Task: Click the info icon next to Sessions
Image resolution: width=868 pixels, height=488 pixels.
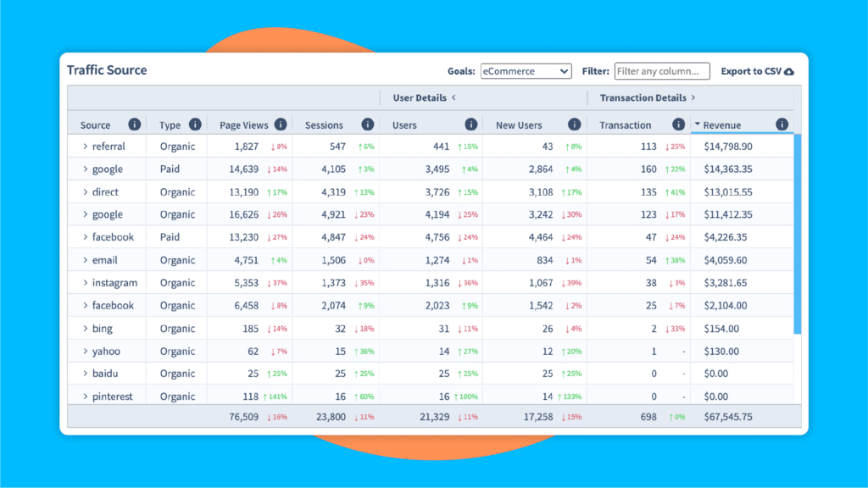Action: pyautogui.click(x=367, y=125)
